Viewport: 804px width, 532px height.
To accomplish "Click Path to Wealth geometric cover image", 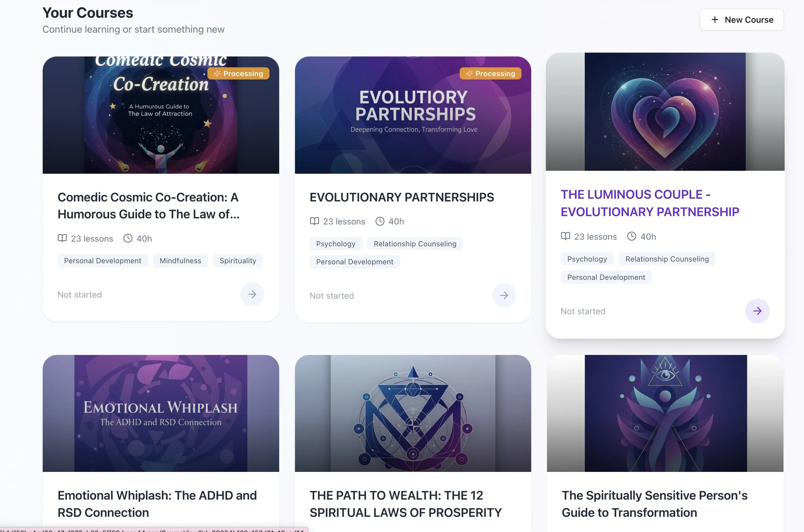I will (x=413, y=413).
